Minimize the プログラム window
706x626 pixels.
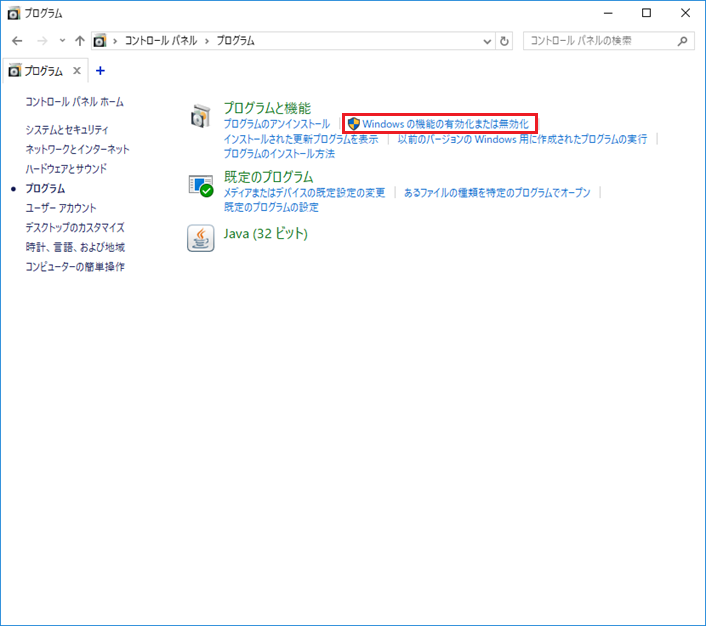click(608, 14)
